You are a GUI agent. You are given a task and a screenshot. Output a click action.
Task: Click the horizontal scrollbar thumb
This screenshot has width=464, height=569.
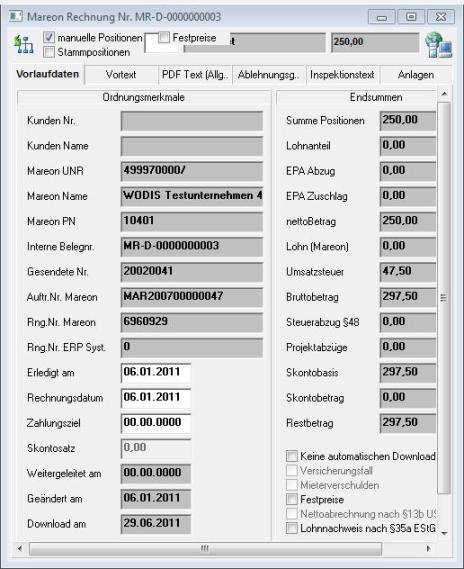tap(205, 549)
